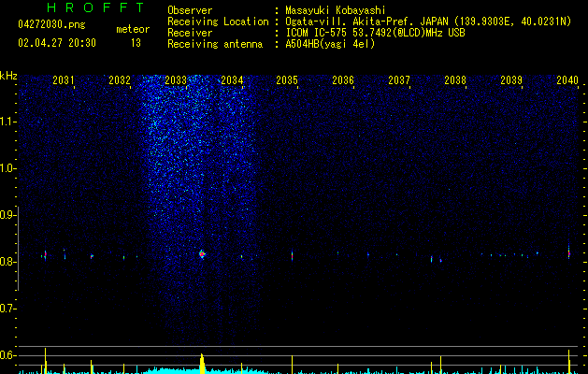Select the filename 04272030.png

coord(51,24)
